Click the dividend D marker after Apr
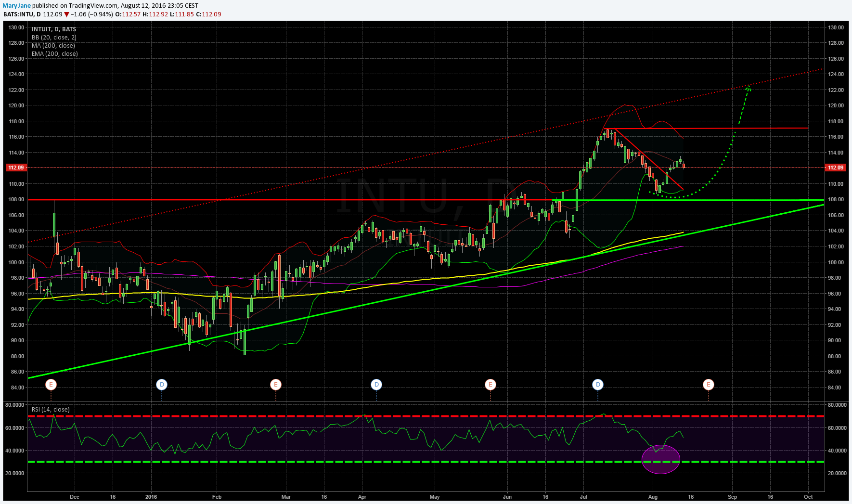Viewport: 852px width, 504px height. click(x=376, y=385)
